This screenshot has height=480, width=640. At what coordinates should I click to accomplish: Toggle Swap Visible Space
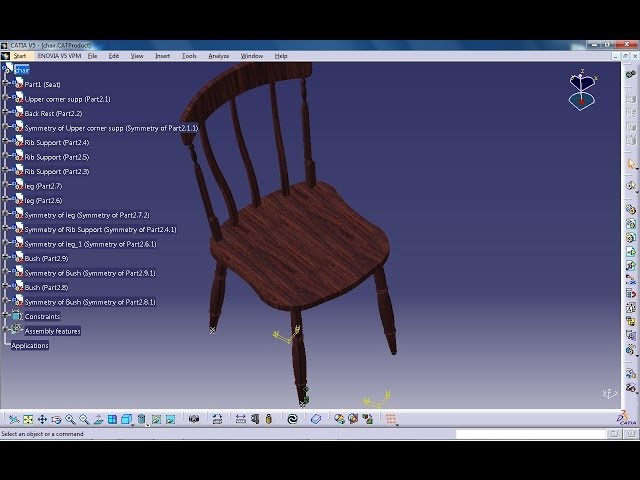[170, 419]
